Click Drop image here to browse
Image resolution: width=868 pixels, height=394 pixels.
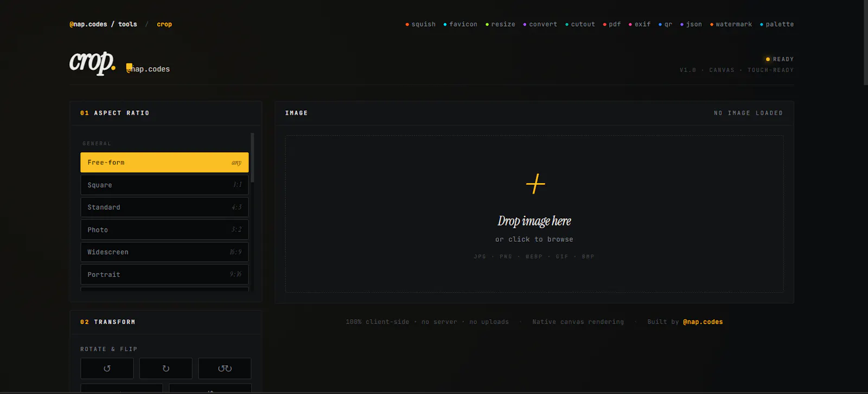click(x=534, y=221)
